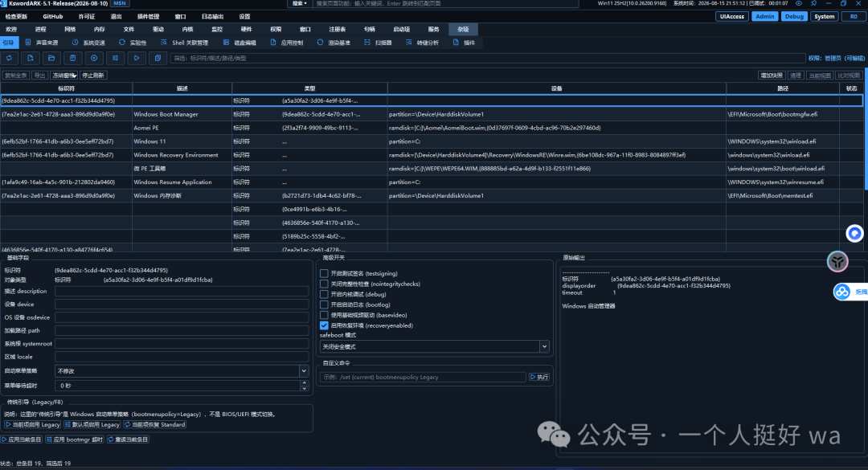This screenshot has width=868, height=470.
Task: Click the 重读当前条目 button
Action: 128,439
